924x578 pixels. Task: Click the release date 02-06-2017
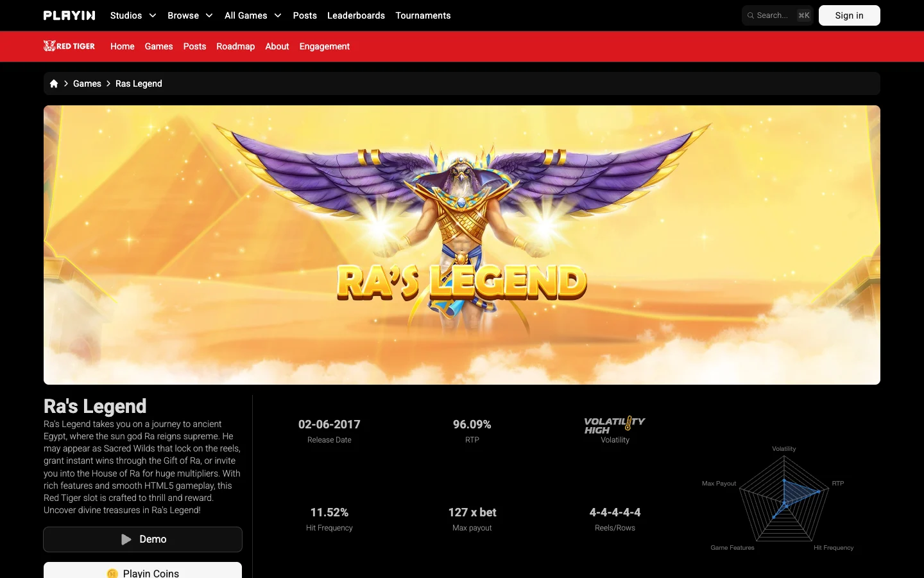click(x=329, y=425)
